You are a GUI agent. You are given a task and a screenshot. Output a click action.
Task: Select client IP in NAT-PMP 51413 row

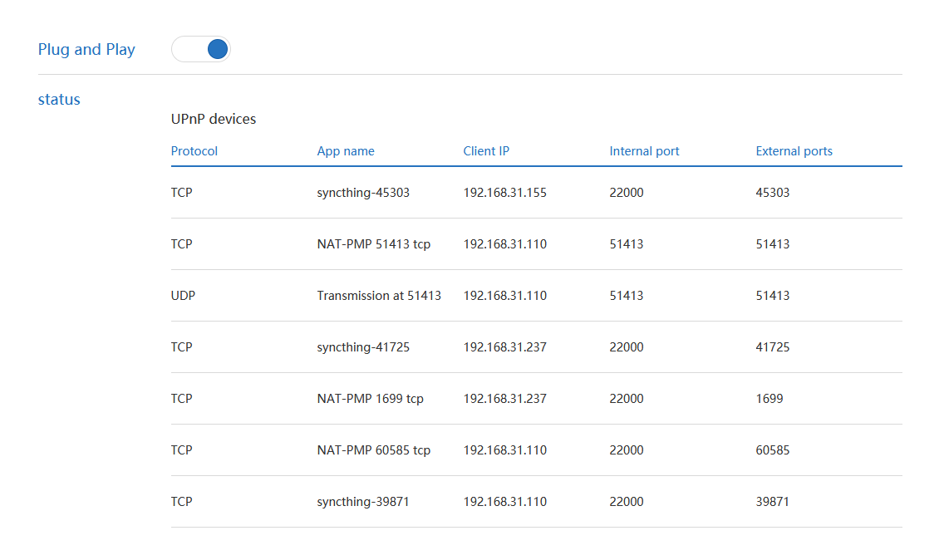(504, 244)
